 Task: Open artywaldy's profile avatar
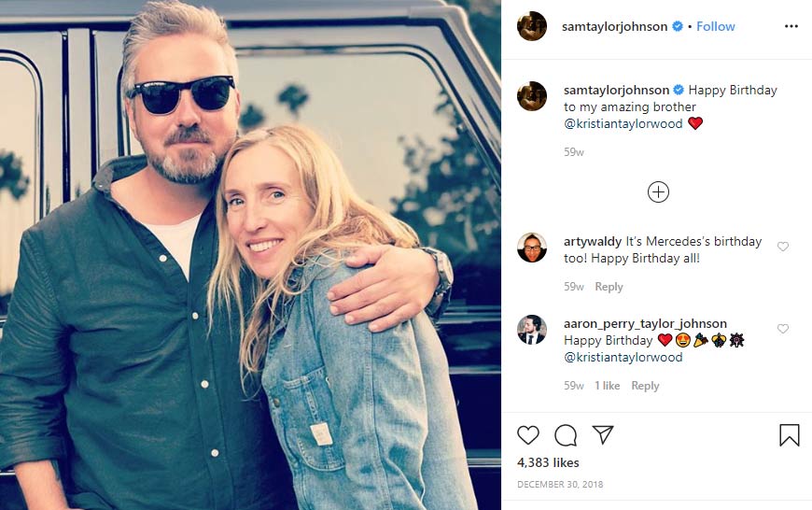pyautogui.click(x=532, y=248)
